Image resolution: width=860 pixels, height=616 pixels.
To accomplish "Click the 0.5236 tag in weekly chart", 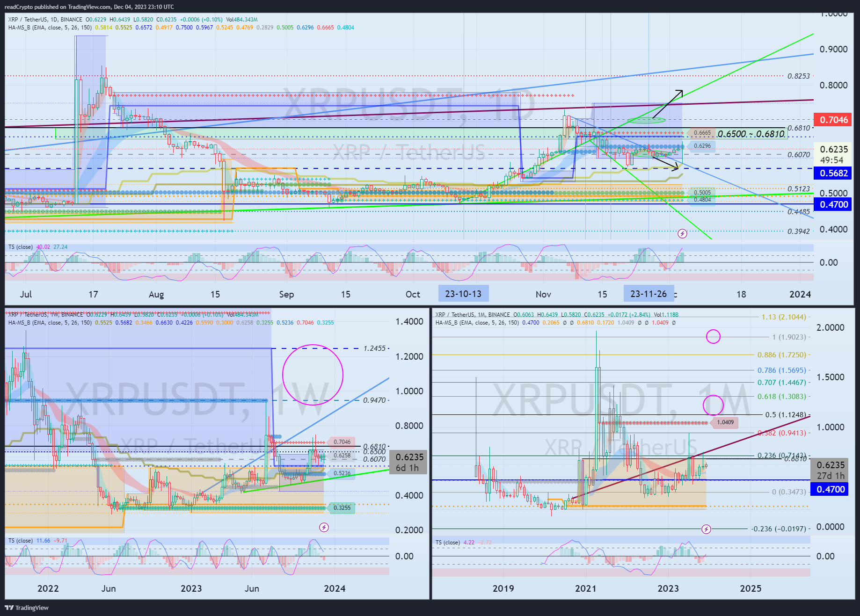I will pos(342,473).
